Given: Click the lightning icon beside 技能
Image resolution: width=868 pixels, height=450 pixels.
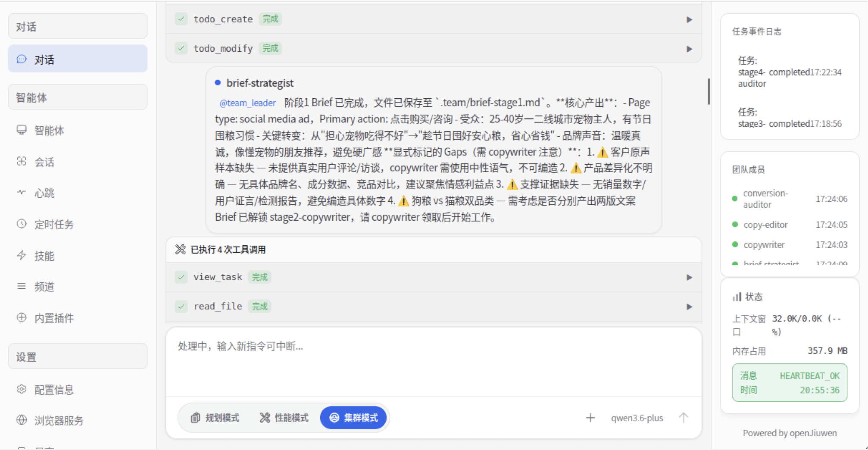Looking at the screenshot, I should click(22, 255).
